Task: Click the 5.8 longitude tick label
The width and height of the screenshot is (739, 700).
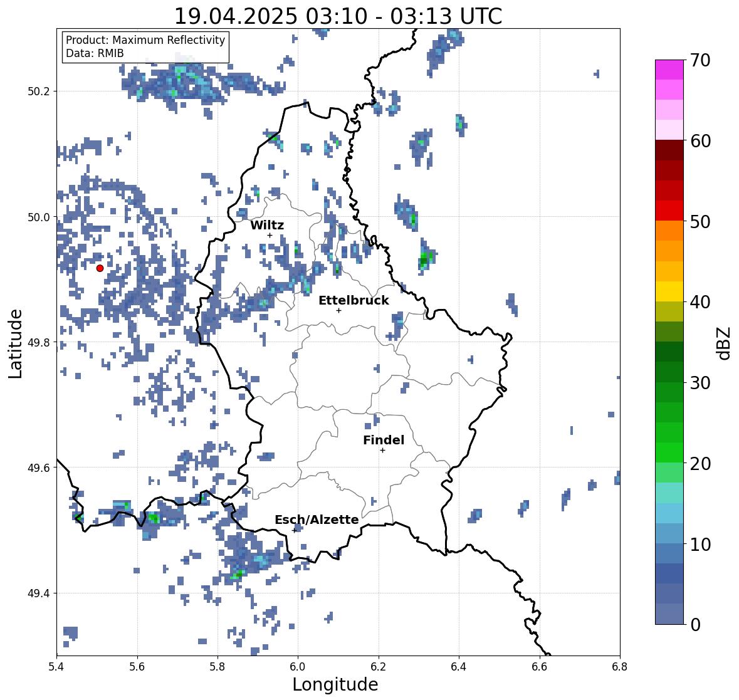Action: [x=218, y=667]
